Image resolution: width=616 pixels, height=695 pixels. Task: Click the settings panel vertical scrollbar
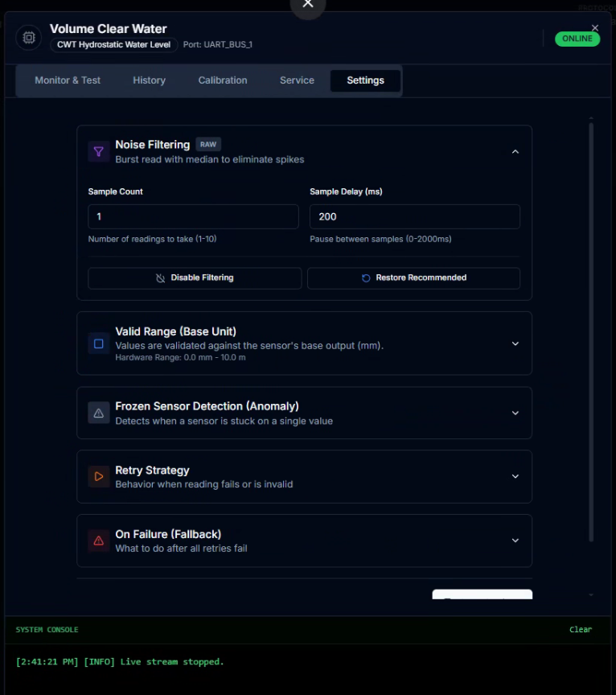(x=591, y=332)
